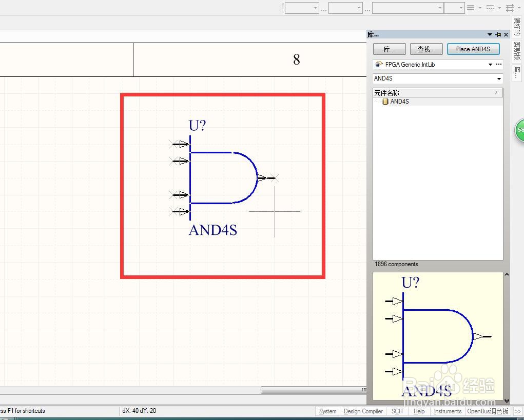Open the SCH status bar menu
524x420 pixels.
(x=397, y=411)
